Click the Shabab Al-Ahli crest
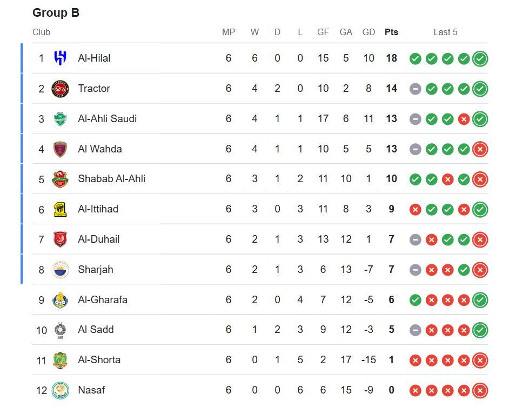529x420 pixels. click(61, 179)
